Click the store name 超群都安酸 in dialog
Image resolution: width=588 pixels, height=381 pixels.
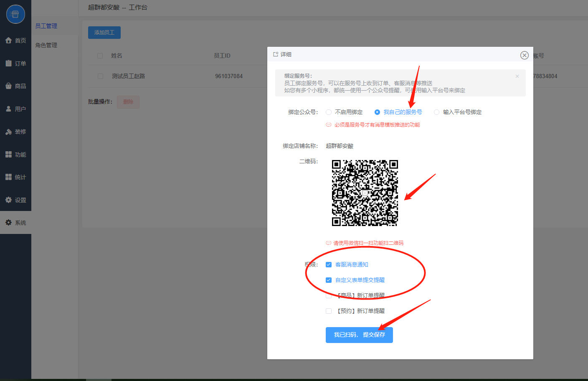[340, 146]
